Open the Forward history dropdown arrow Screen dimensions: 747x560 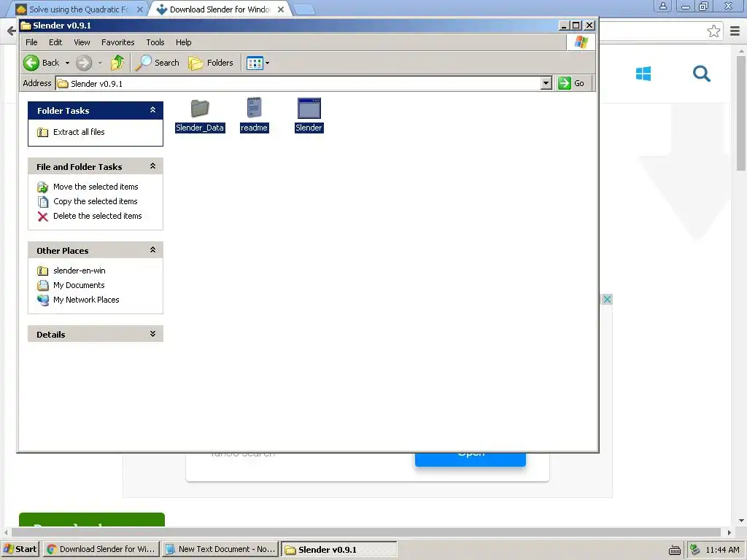100,63
